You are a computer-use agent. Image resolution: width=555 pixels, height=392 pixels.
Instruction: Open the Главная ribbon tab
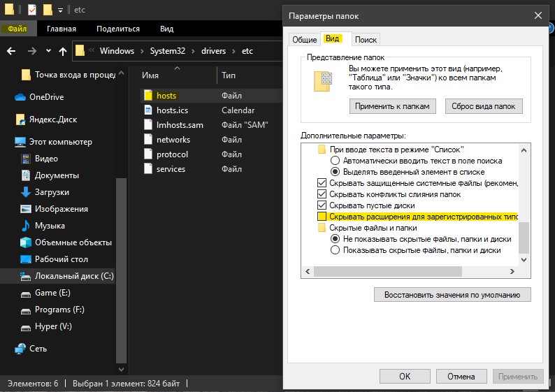pyautogui.click(x=62, y=29)
